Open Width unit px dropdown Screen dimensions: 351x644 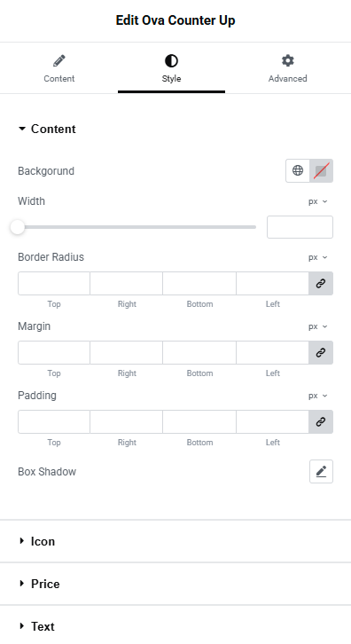click(317, 201)
